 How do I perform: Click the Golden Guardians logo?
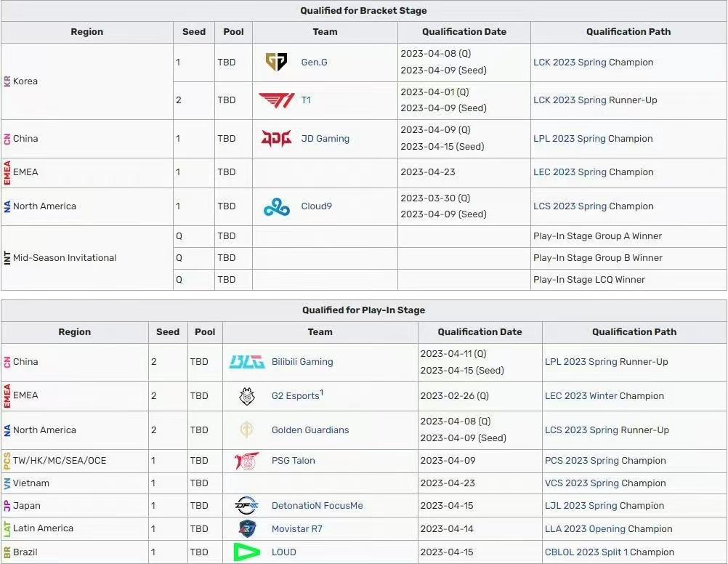click(247, 430)
